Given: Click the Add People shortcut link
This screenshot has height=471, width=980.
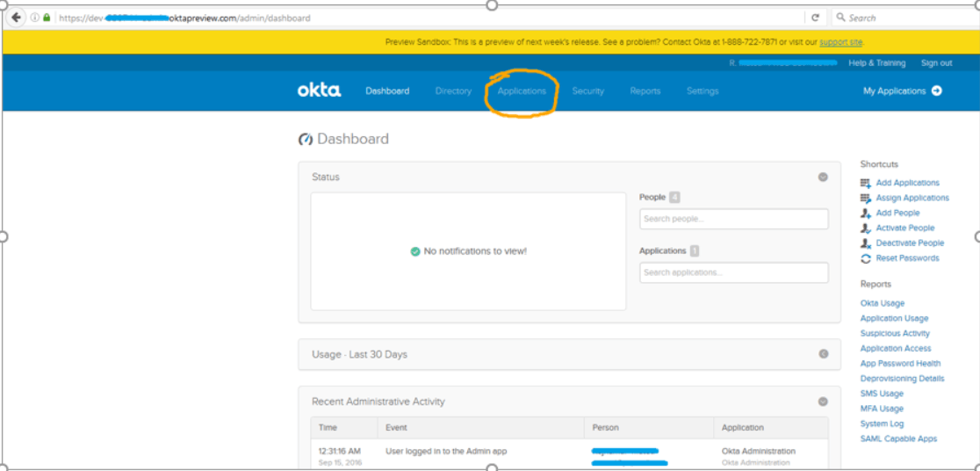Looking at the screenshot, I should [x=898, y=214].
